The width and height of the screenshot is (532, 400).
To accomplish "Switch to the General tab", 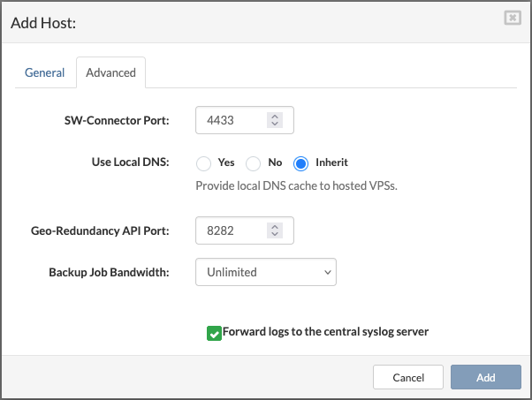I will pyautogui.click(x=44, y=72).
